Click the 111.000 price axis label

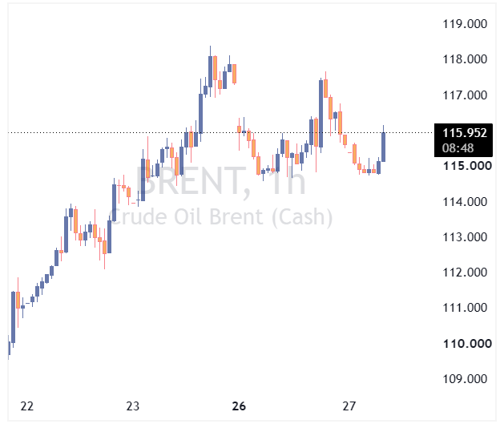pyautogui.click(x=465, y=309)
